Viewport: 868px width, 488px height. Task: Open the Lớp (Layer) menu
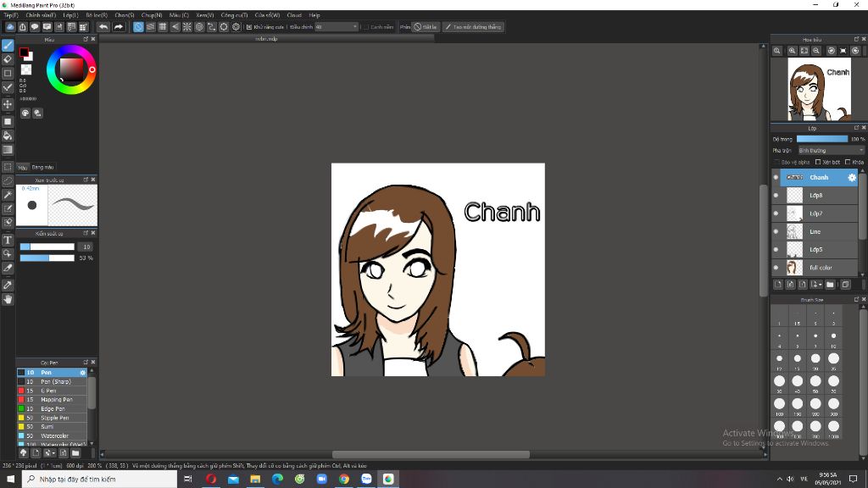click(71, 15)
